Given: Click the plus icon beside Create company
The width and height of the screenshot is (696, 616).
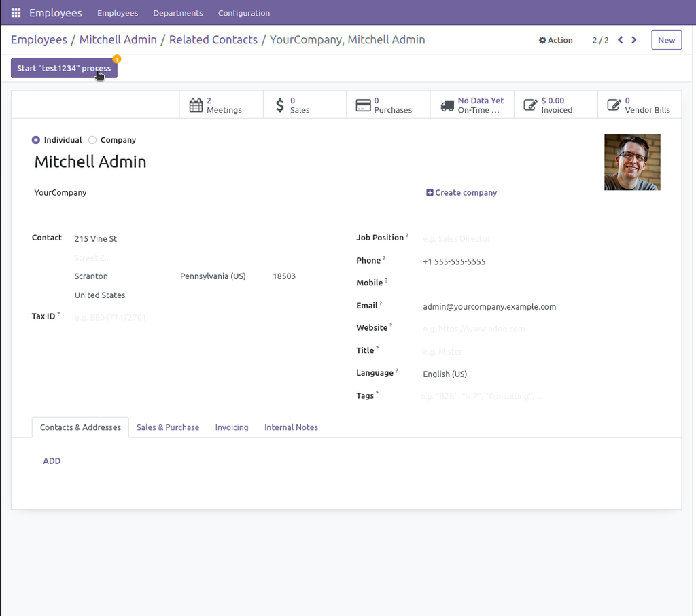Looking at the screenshot, I should 430,192.
